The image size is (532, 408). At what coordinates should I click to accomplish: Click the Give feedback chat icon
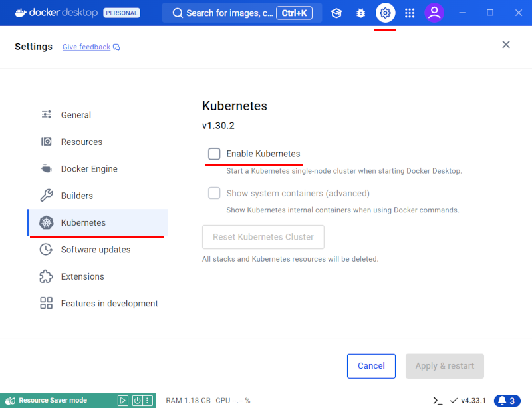point(116,47)
